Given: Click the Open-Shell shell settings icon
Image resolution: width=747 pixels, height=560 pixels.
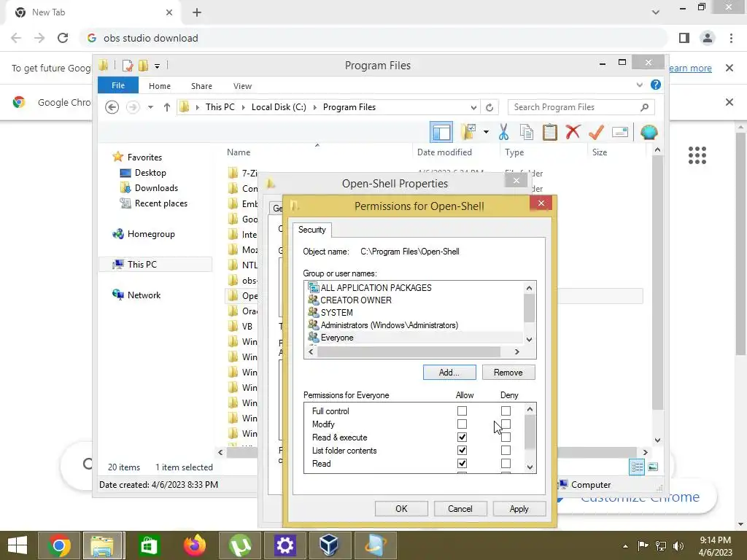Looking at the screenshot, I should [x=649, y=132].
